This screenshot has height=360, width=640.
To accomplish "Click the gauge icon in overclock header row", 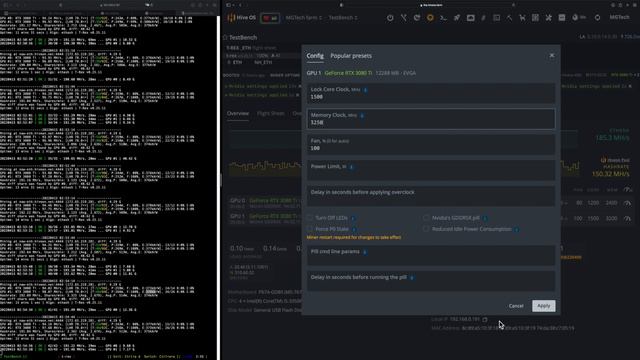I will (627, 189).
